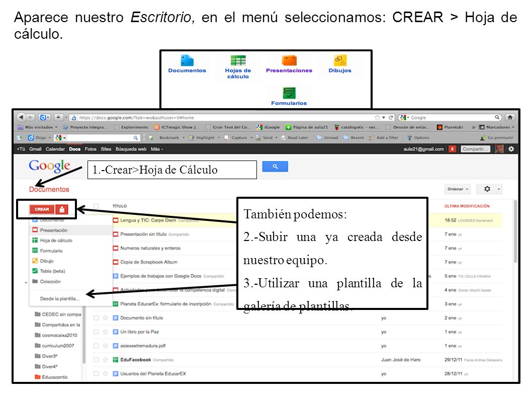The image size is (532, 399).
Task: Open Diigo Options
Action: click(x=418, y=137)
